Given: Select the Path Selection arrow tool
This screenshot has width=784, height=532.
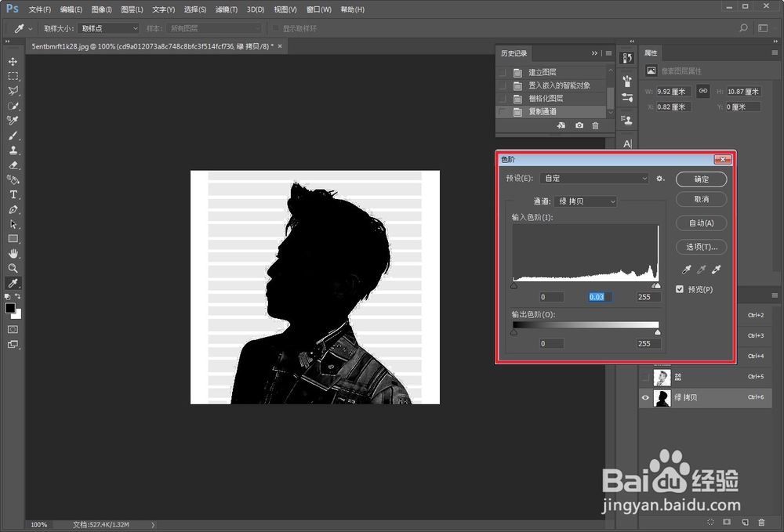Looking at the screenshot, I should (x=13, y=224).
